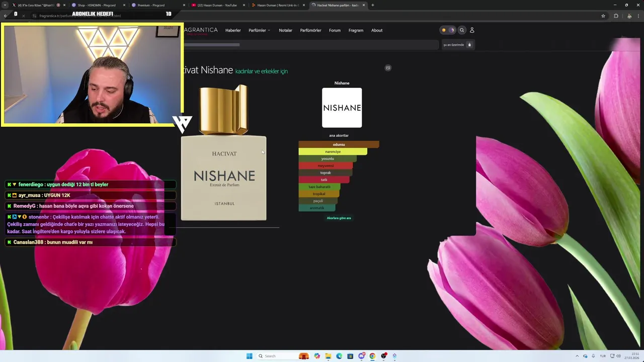Screen dimensions: 644x362
Task: Switch to dark theme moon icon
Action: pos(451,30)
